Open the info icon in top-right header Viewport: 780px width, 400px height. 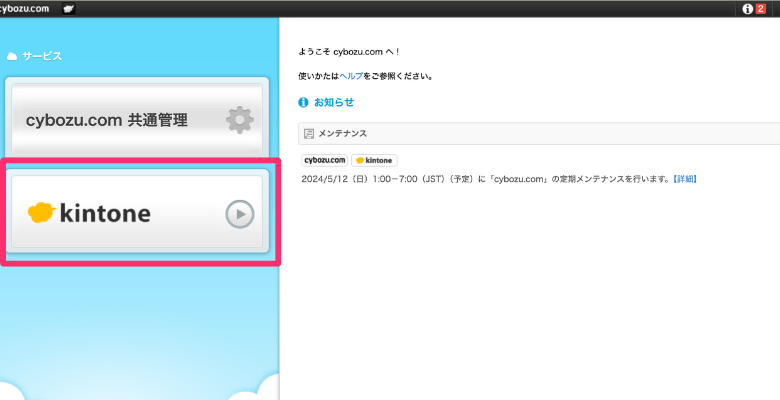pyautogui.click(x=746, y=9)
